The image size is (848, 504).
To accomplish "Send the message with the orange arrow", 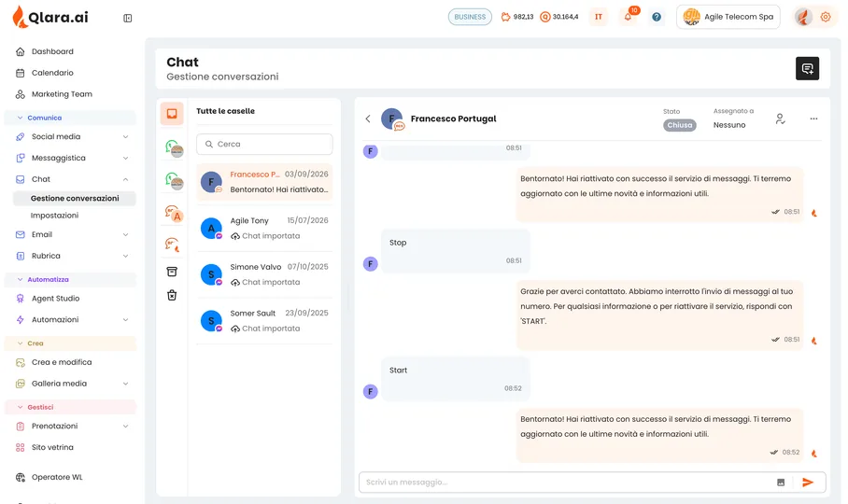I will 808,483.
